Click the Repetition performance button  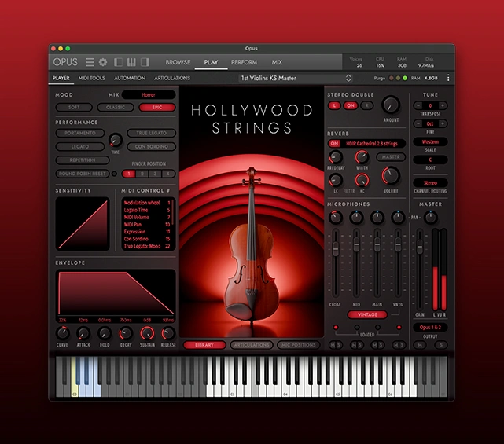coord(83,160)
